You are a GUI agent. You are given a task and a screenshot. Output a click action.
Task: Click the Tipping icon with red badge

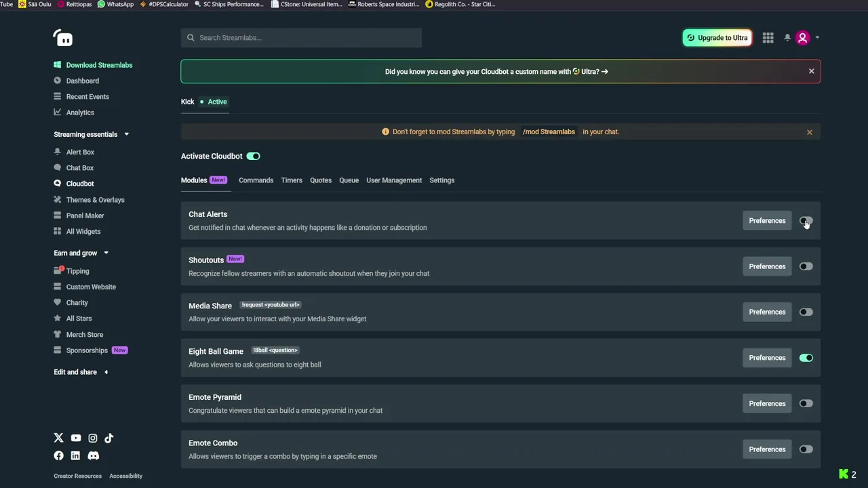click(58, 270)
